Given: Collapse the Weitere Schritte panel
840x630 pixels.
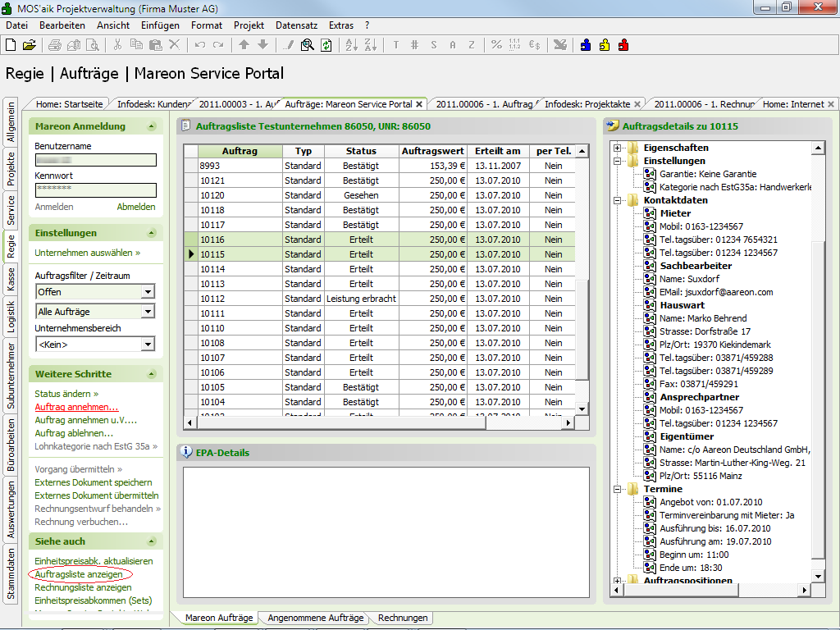Looking at the screenshot, I should click(152, 374).
